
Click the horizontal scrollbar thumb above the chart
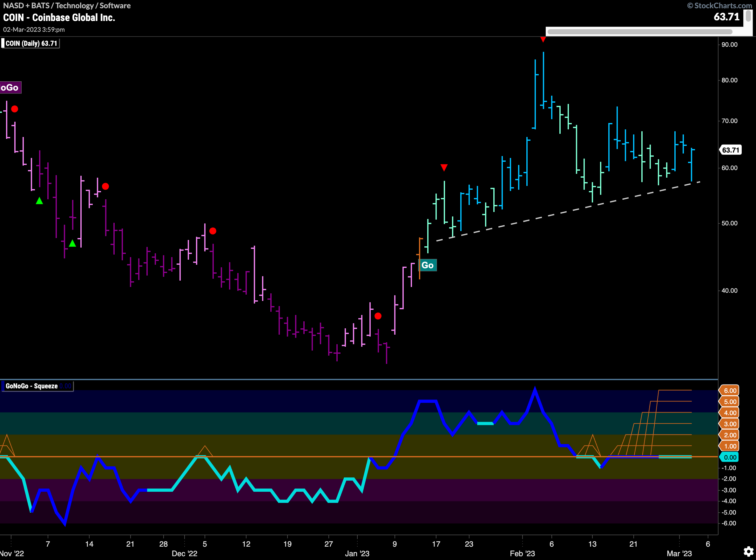point(640,32)
